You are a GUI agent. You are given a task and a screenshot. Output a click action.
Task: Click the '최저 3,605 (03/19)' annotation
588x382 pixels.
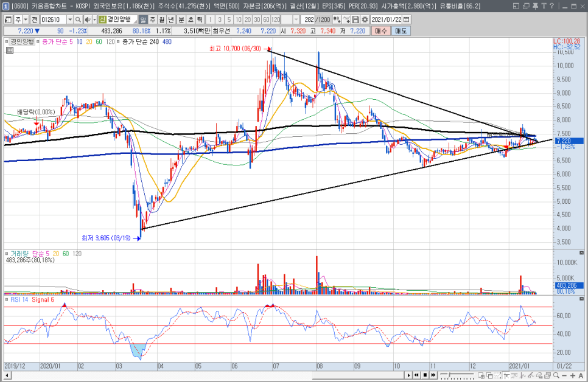(106, 238)
